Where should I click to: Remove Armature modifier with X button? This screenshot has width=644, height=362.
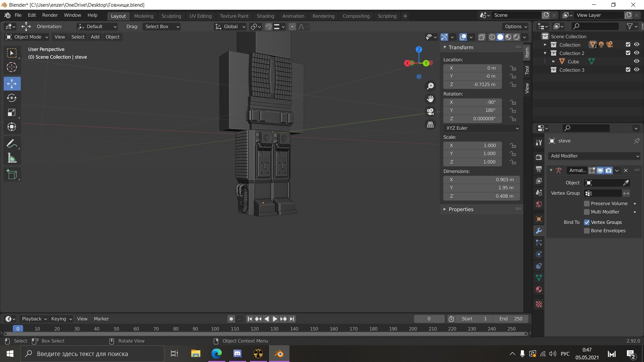626,170
